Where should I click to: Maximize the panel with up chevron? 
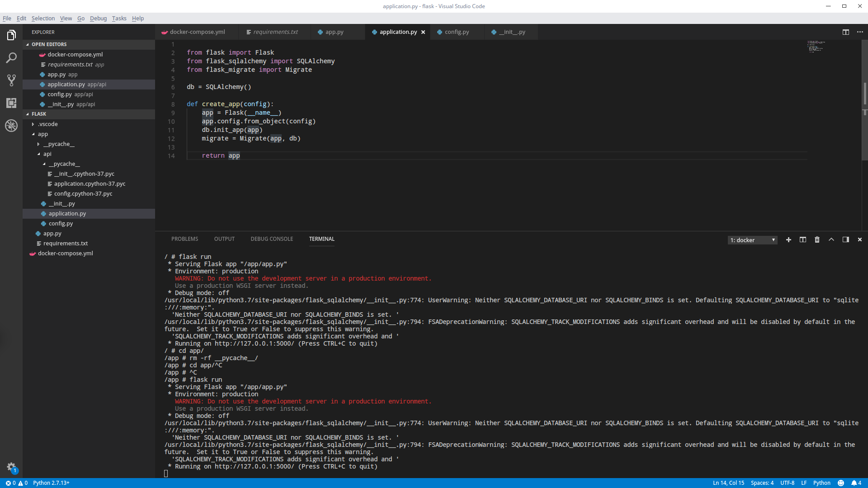pos(831,240)
